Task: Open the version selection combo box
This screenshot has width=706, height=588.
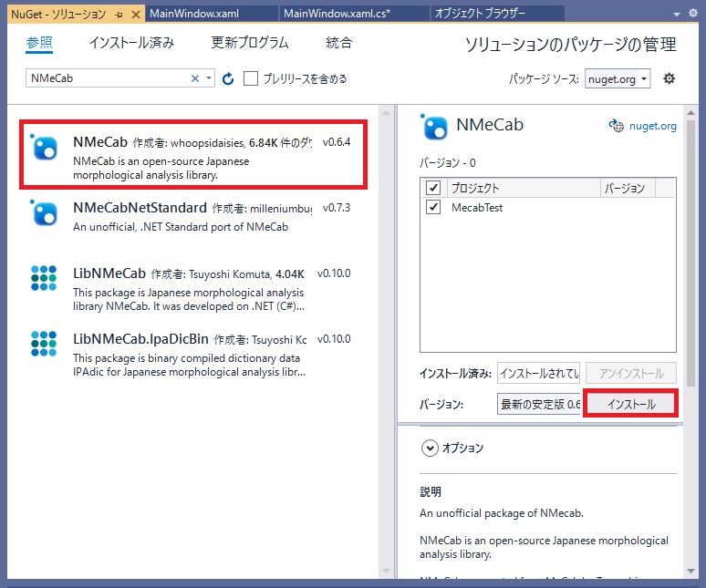Action: [x=538, y=404]
